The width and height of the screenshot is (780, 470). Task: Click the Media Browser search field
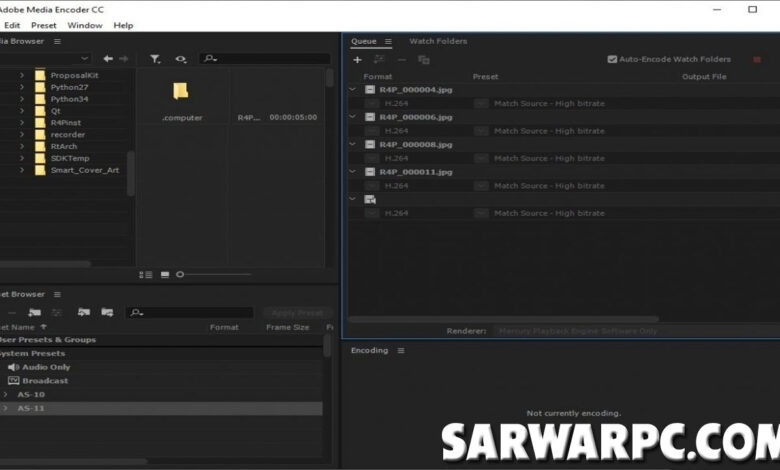tap(265, 59)
